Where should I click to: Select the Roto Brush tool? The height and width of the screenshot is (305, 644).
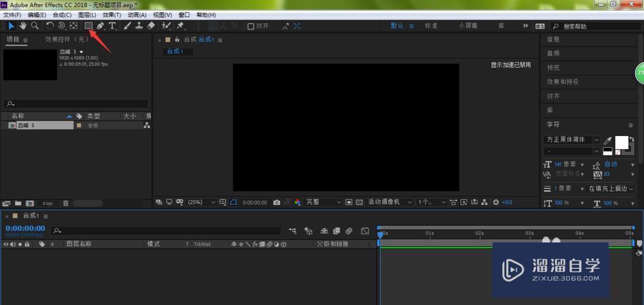pyautogui.click(x=166, y=26)
